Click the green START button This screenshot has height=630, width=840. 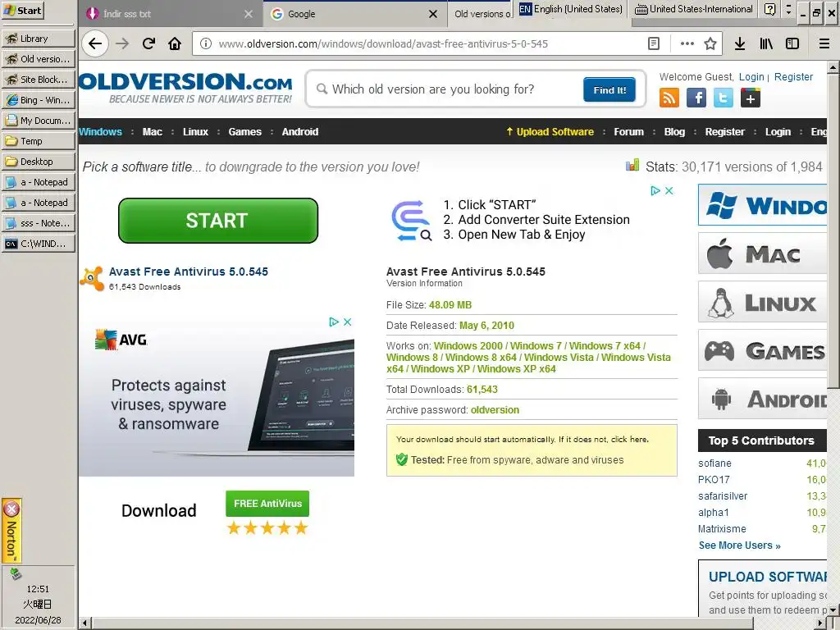[x=218, y=221]
